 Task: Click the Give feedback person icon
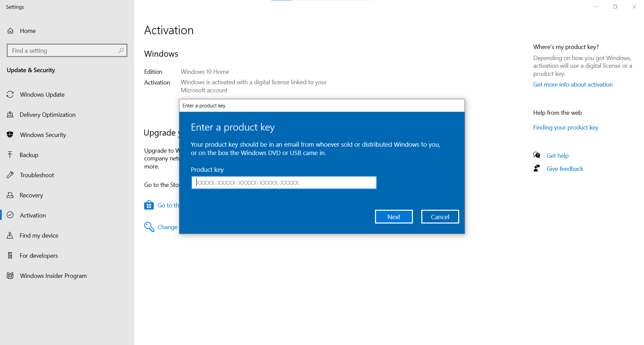click(537, 168)
